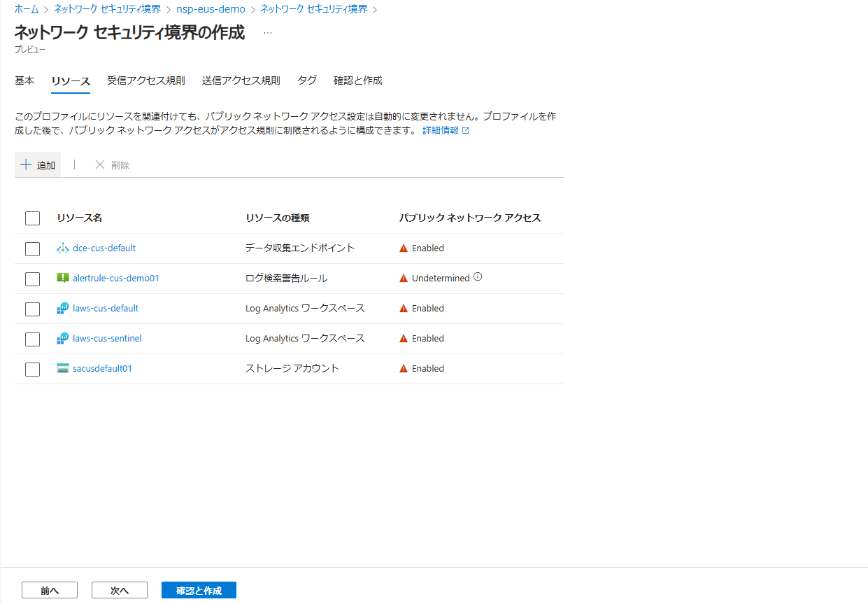
Task: Click the パブリック ネットワーク アクセス column header
Action: 470,218
